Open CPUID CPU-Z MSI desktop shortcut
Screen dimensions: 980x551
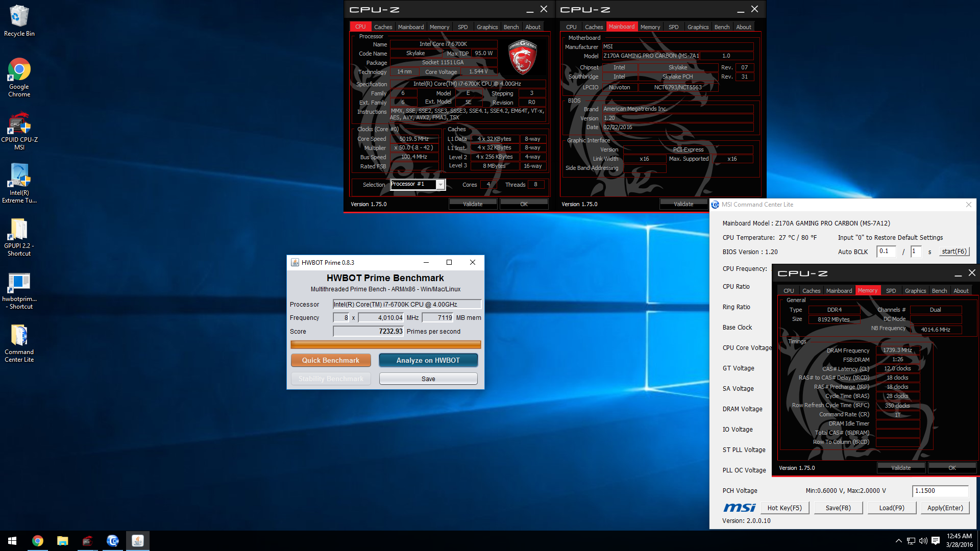click(19, 131)
